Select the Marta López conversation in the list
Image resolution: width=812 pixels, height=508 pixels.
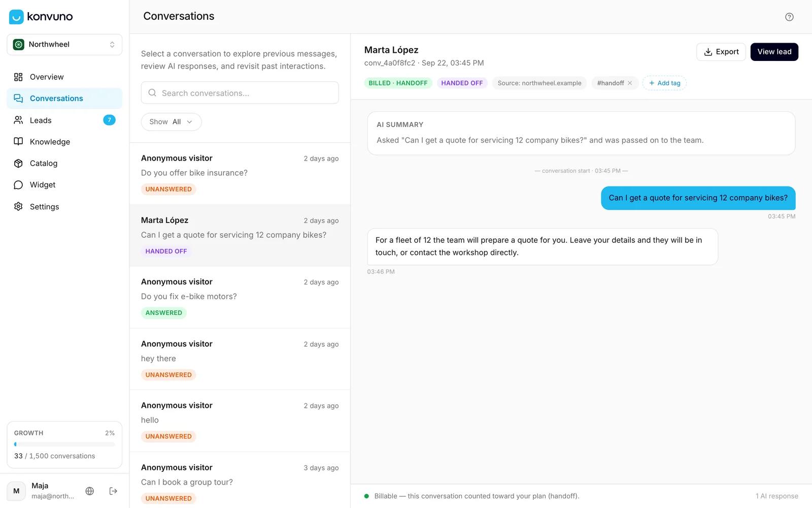click(240, 236)
